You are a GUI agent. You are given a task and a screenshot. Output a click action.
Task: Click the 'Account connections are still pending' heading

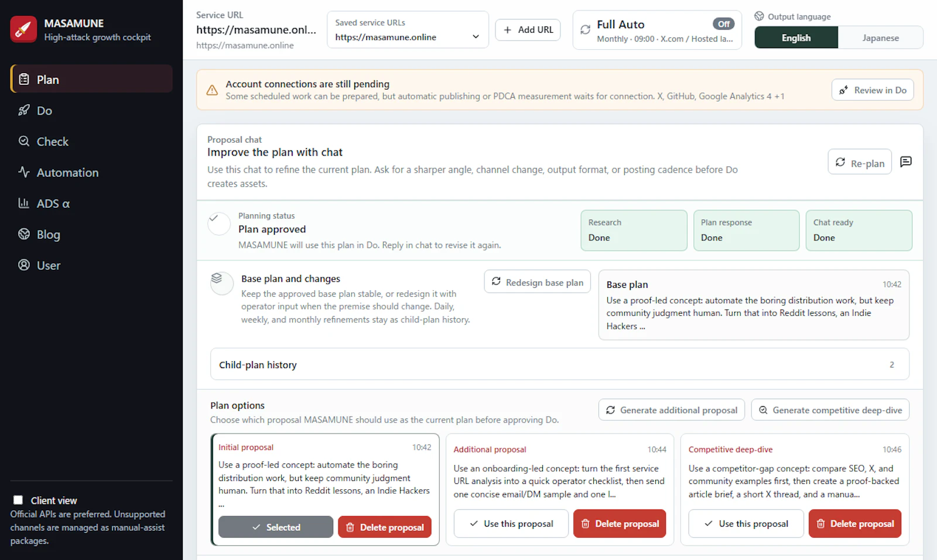(307, 84)
